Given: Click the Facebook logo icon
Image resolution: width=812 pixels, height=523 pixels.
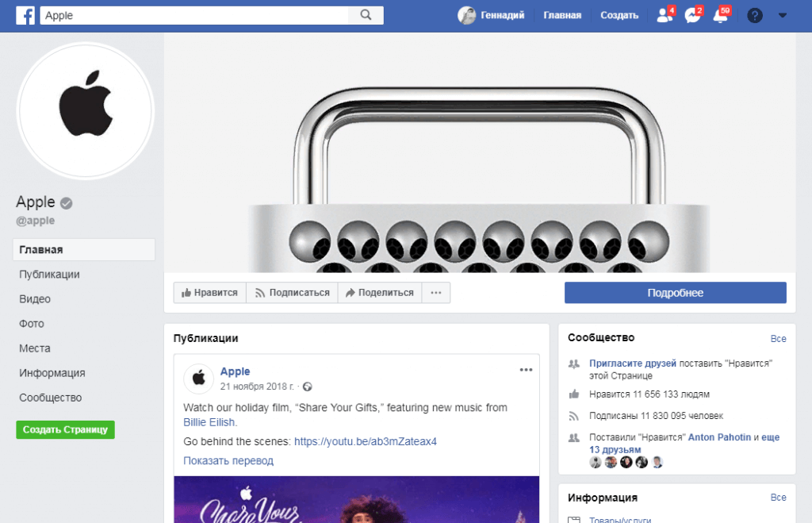Looking at the screenshot, I should coord(25,16).
